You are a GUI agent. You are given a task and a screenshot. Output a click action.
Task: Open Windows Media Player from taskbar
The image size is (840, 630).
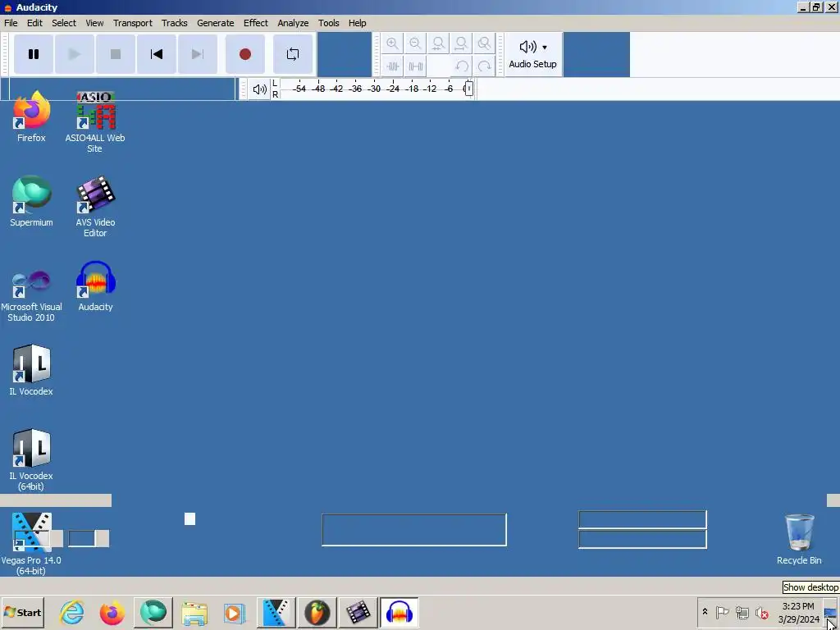click(234, 612)
